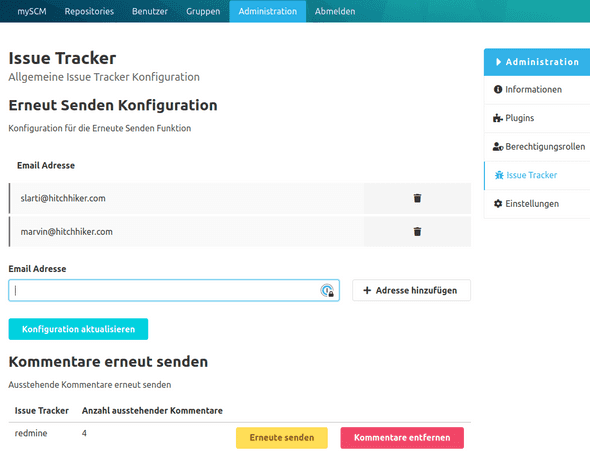Click the redmine table cell

[x=31, y=433]
